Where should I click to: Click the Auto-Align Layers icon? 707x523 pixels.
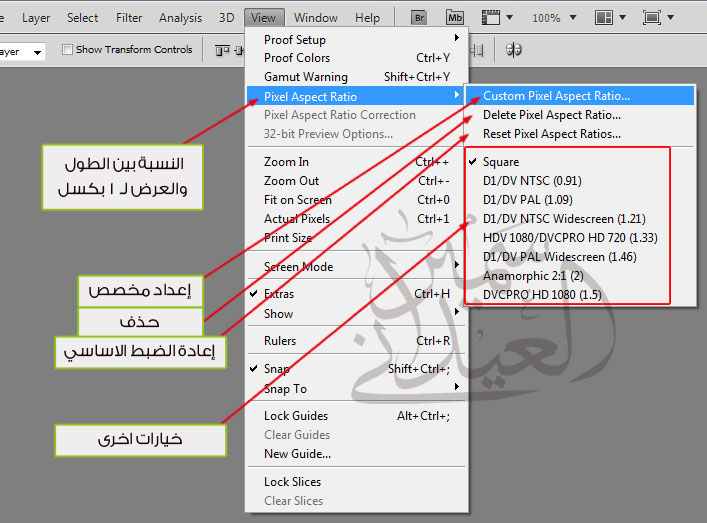[x=514, y=50]
